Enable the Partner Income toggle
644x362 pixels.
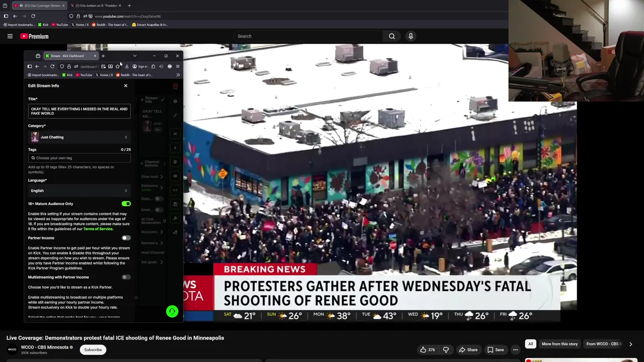tap(126, 238)
